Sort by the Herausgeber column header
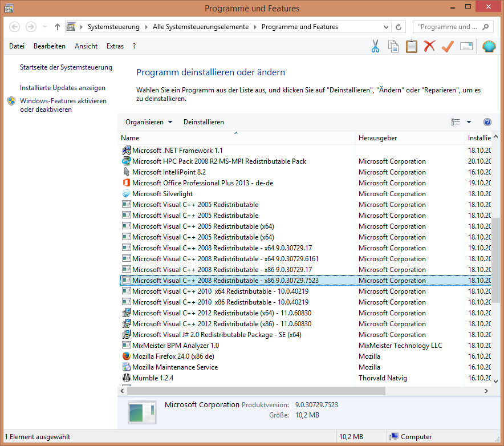The width and height of the screenshot is (504, 446). 409,137
